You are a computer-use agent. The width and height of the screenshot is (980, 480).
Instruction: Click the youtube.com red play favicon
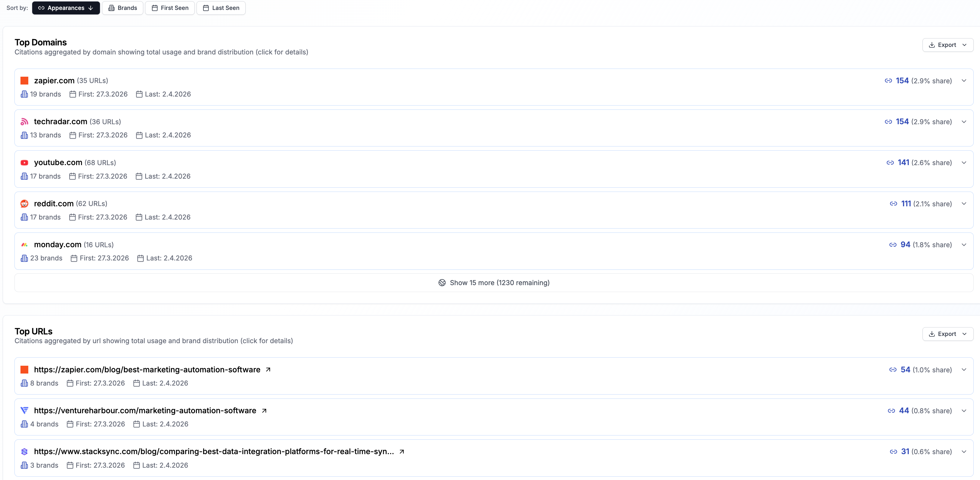(x=24, y=163)
